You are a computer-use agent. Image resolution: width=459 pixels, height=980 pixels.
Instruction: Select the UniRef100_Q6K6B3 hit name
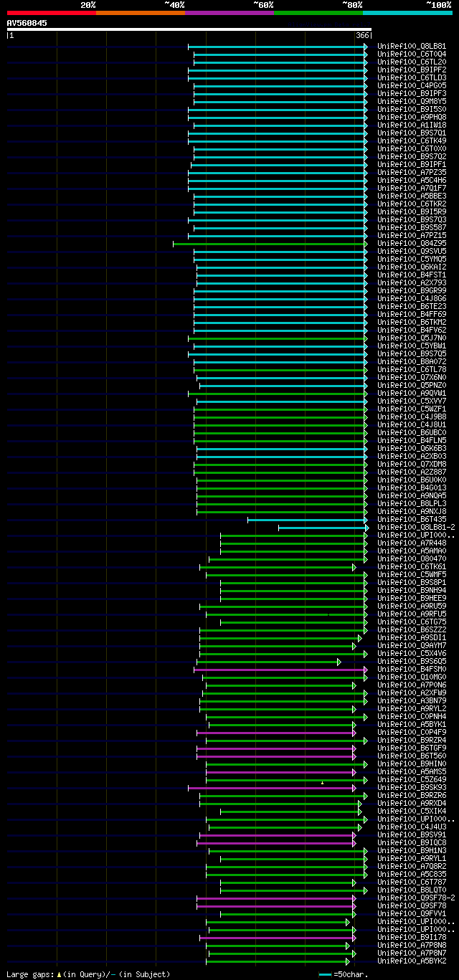point(412,449)
